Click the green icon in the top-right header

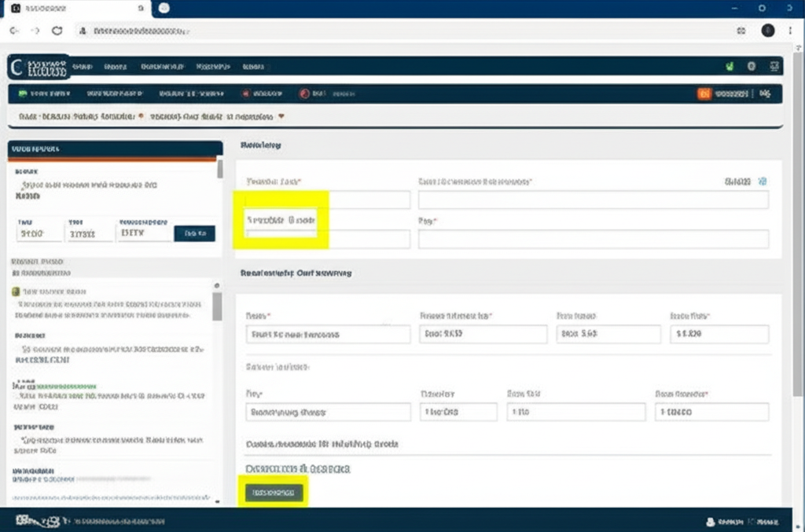tap(730, 67)
